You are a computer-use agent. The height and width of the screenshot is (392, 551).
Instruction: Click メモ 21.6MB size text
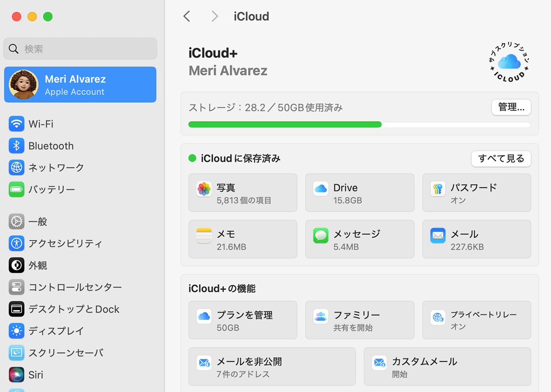pos(231,247)
